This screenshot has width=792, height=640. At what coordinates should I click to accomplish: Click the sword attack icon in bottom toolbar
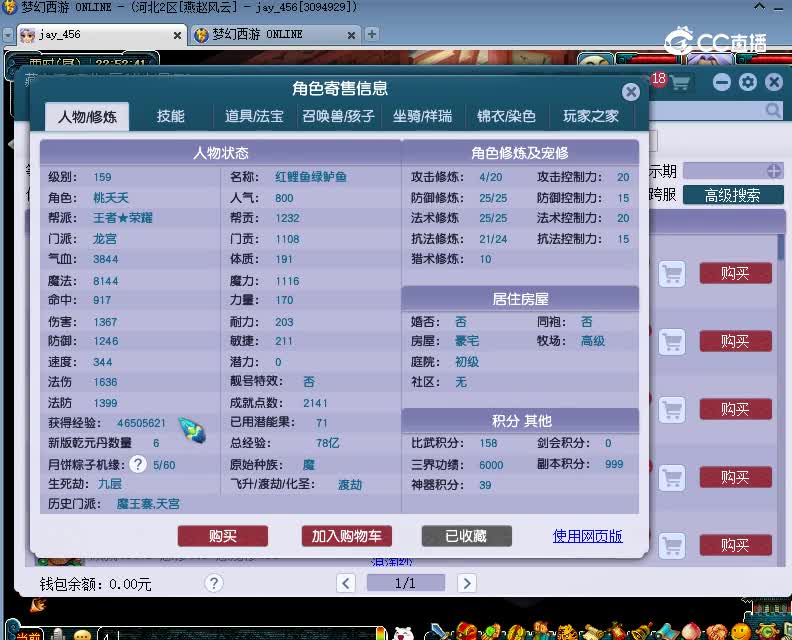[438, 632]
